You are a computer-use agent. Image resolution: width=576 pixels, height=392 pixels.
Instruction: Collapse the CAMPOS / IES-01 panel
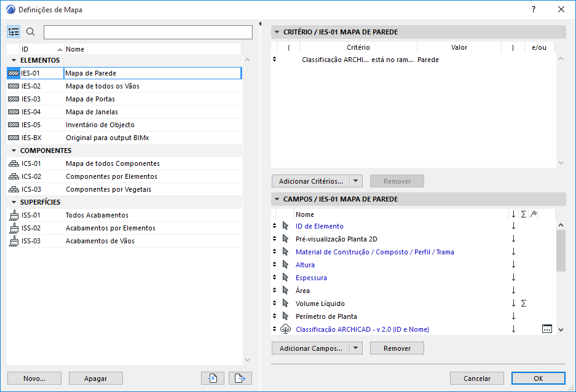coord(276,199)
